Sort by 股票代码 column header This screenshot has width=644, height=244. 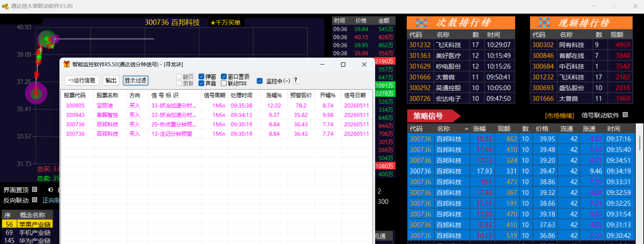(75, 95)
